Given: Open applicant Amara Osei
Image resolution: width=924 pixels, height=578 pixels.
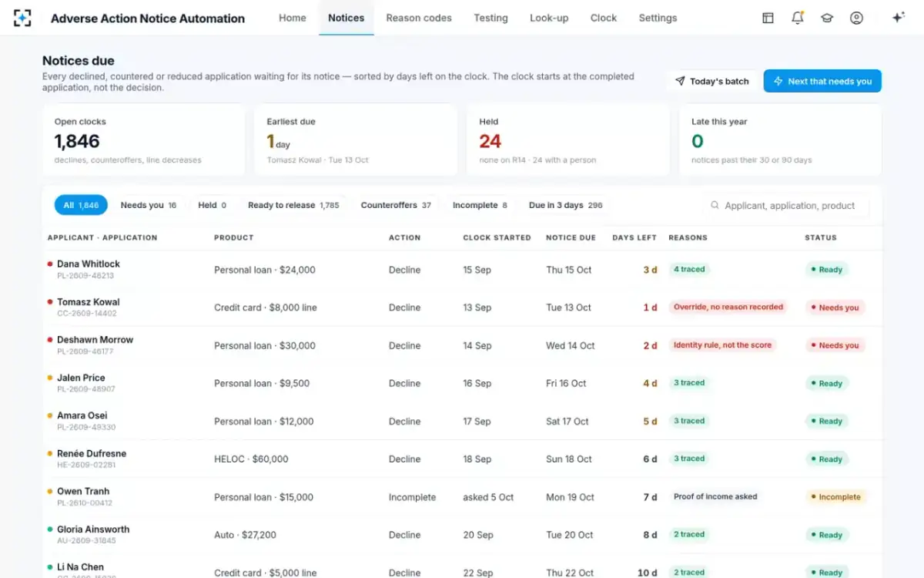Looking at the screenshot, I should (x=82, y=415).
